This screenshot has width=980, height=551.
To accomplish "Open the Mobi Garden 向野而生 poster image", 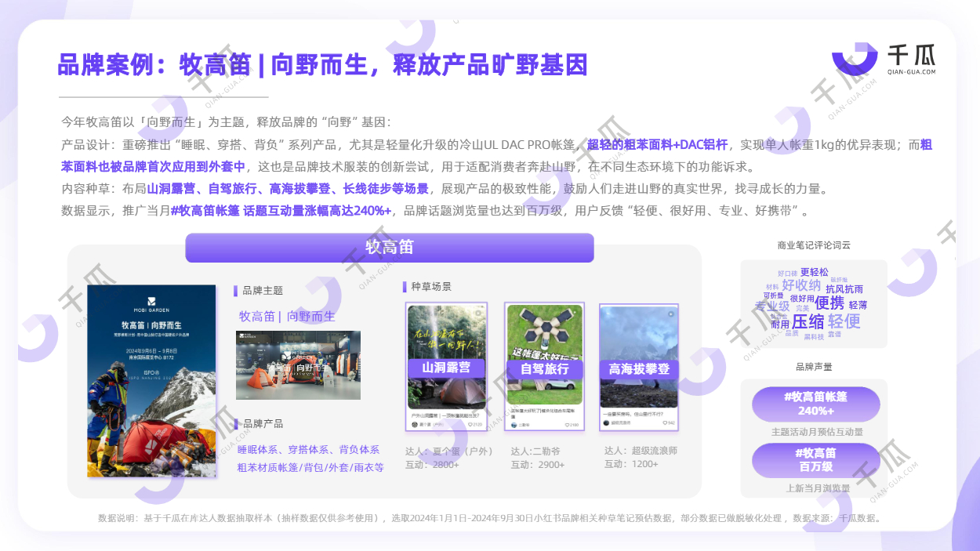I will click(x=152, y=380).
